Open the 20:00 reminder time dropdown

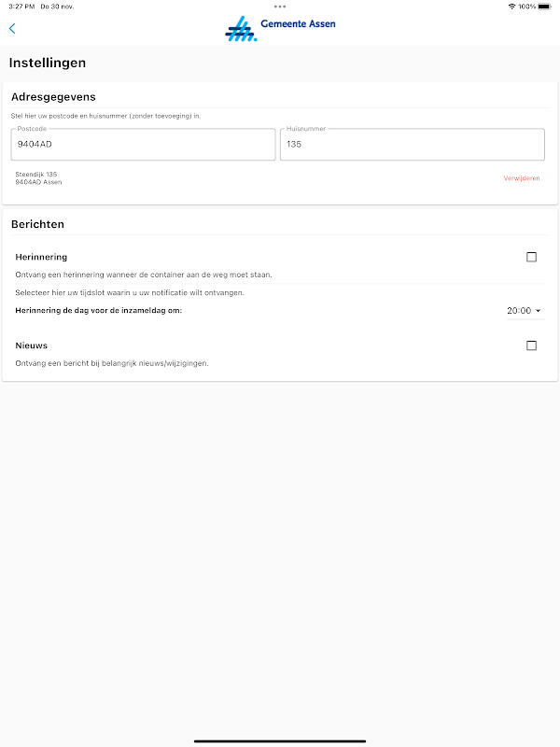coord(525,310)
